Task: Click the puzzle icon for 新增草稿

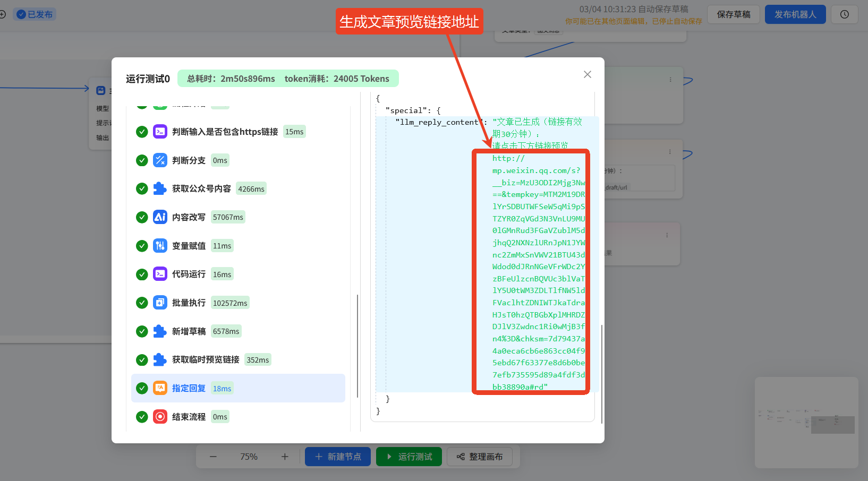Action: point(160,331)
